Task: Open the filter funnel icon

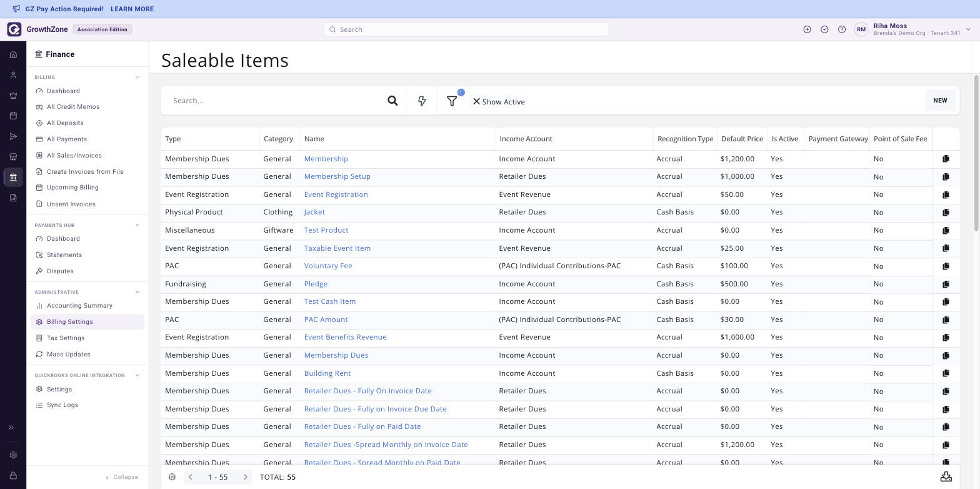Action: (452, 101)
